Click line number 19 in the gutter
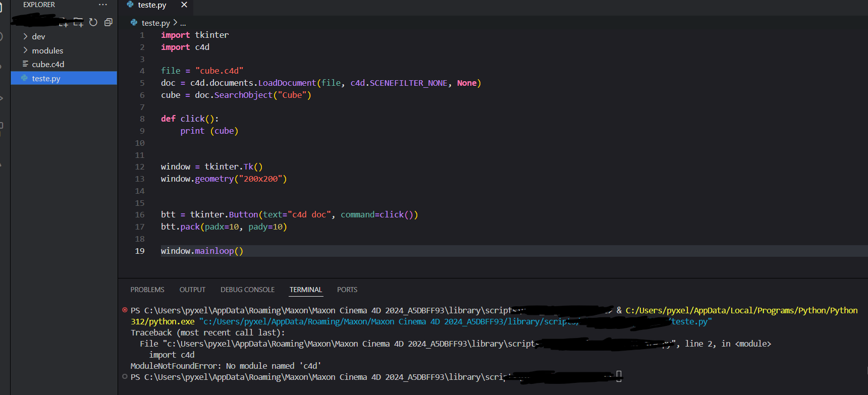The height and width of the screenshot is (395, 868). (x=140, y=251)
